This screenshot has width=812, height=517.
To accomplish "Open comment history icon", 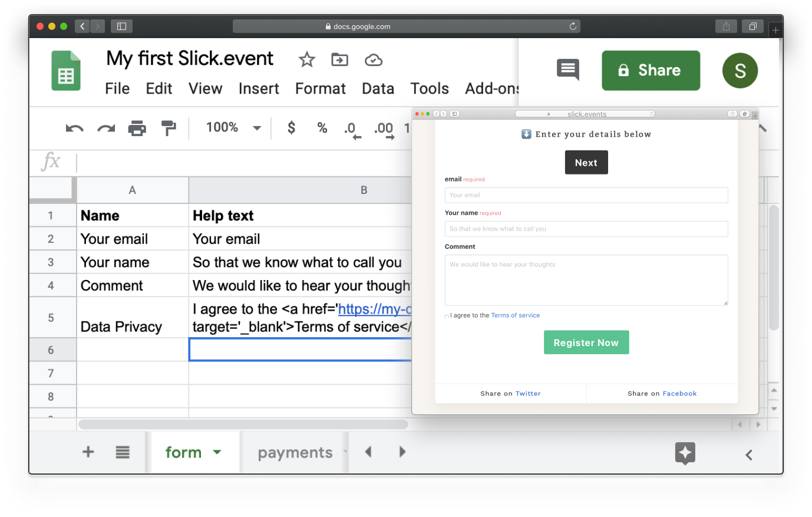I will (567, 70).
